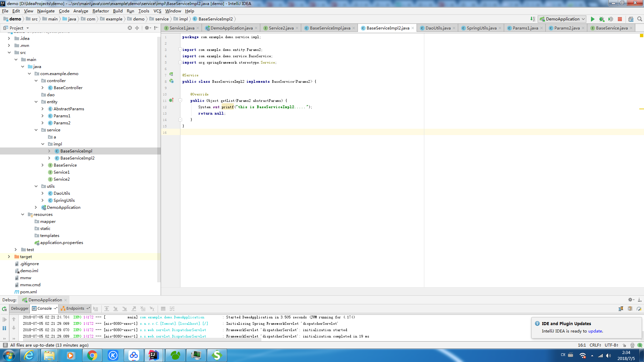The width and height of the screenshot is (644, 362).
Task: Click Show Execution Point icon
Action: [96, 309]
